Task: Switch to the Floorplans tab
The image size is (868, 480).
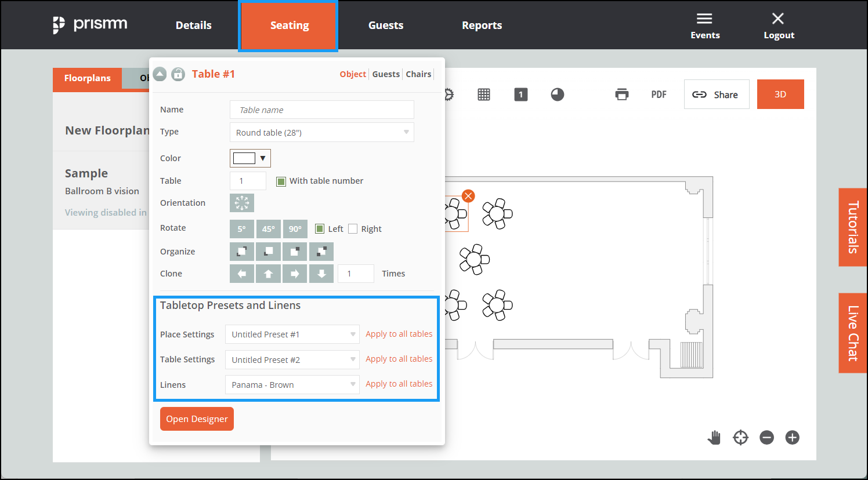Action: (x=87, y=78)
